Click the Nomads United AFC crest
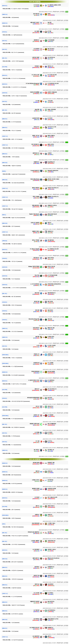 46,171
